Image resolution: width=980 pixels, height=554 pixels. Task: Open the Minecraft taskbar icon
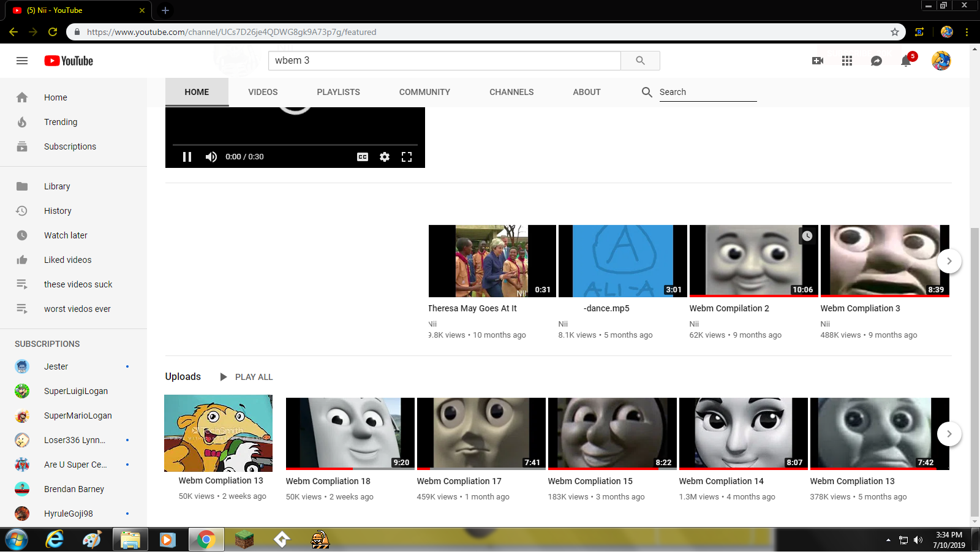tap(244, 540)
